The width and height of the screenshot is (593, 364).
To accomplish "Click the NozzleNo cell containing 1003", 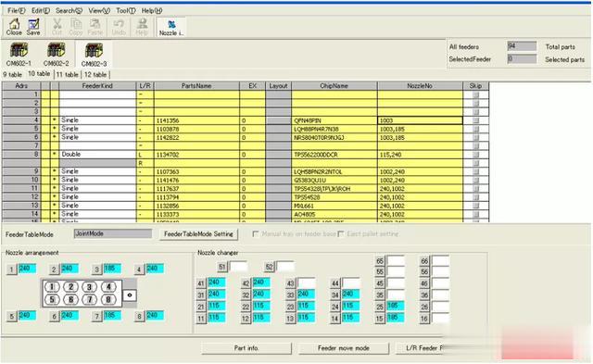I will point(420,120).
